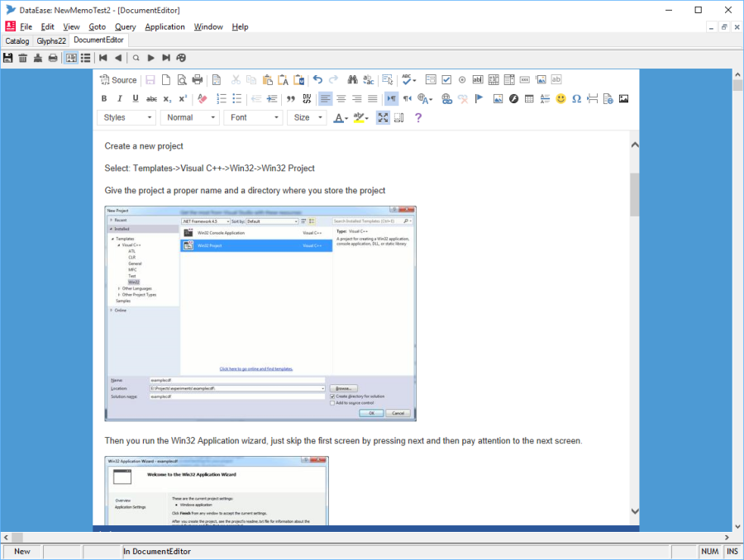This screenshot has height=560, width=744.
Task: Go to the previous record
Action: (x=118, y=58)
